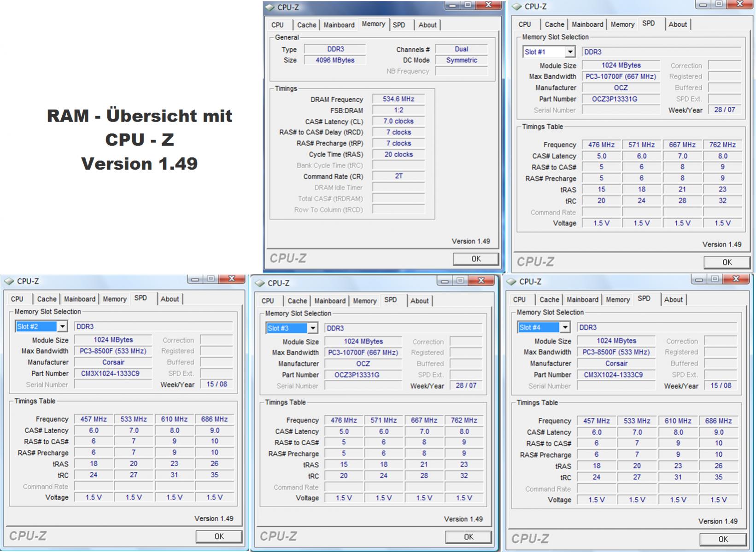Click 457 MHz frequency cell in Slot #2 window

tap(94, 419)
